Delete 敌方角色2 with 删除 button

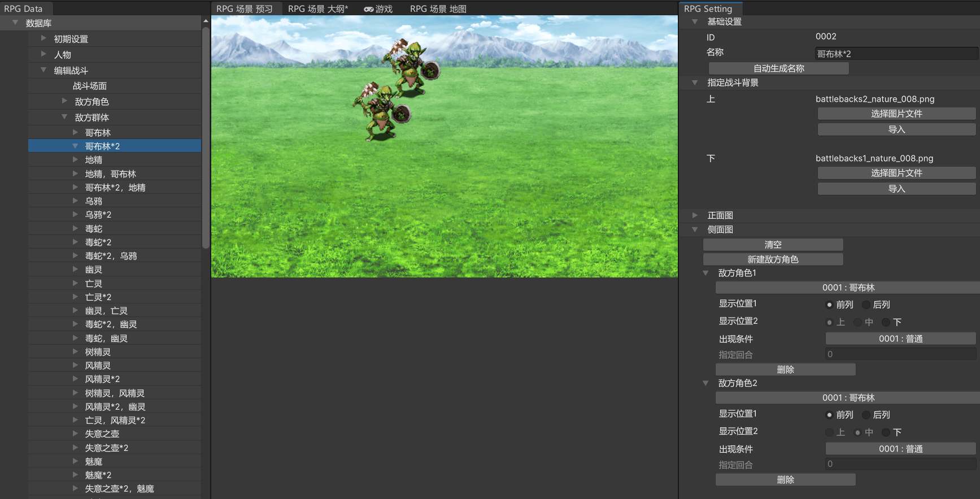coord(785,480)
